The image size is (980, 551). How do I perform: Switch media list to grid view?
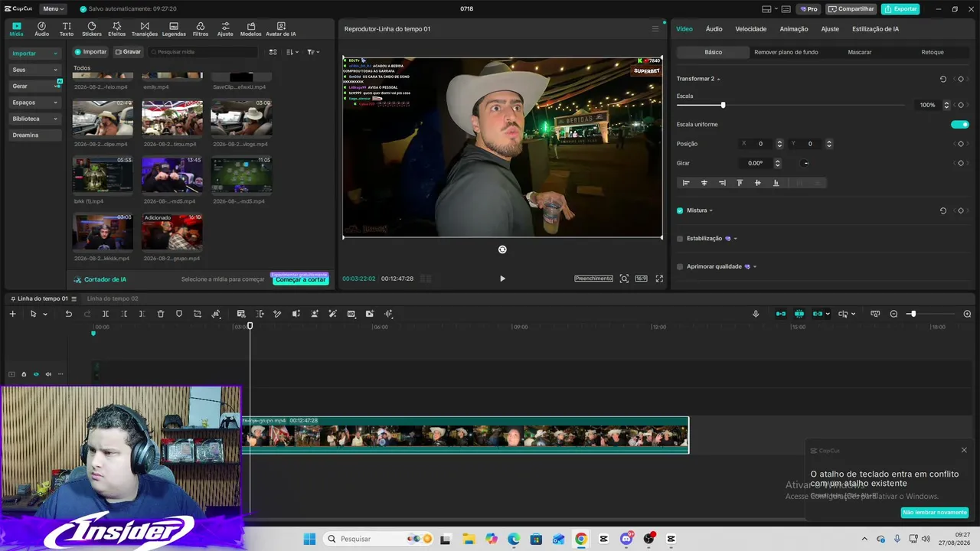click(273, 52)
